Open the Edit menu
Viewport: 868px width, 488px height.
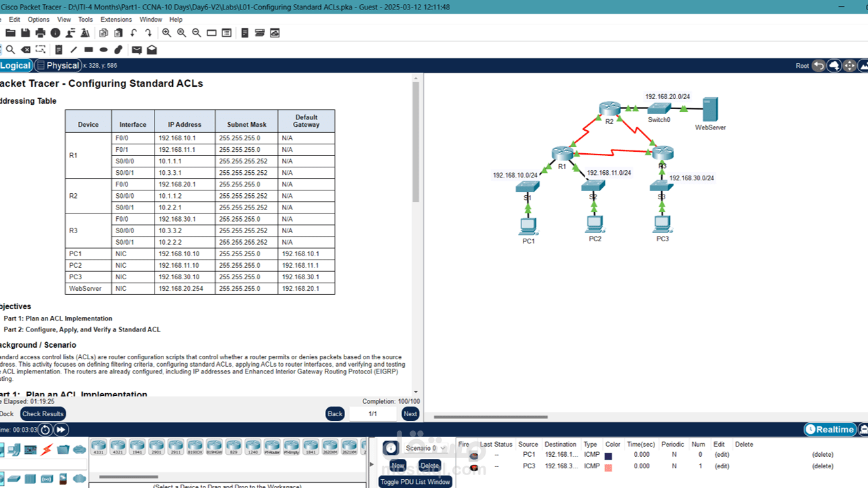click(14, 20)
